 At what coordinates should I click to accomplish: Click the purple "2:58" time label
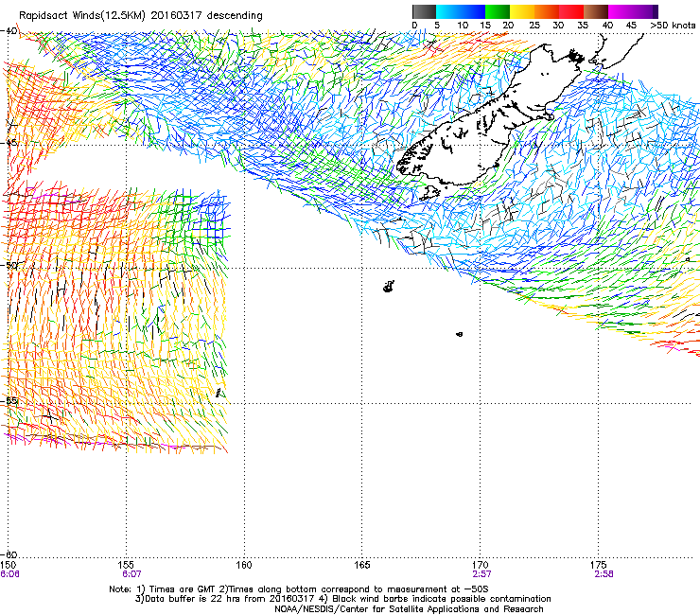604,574
